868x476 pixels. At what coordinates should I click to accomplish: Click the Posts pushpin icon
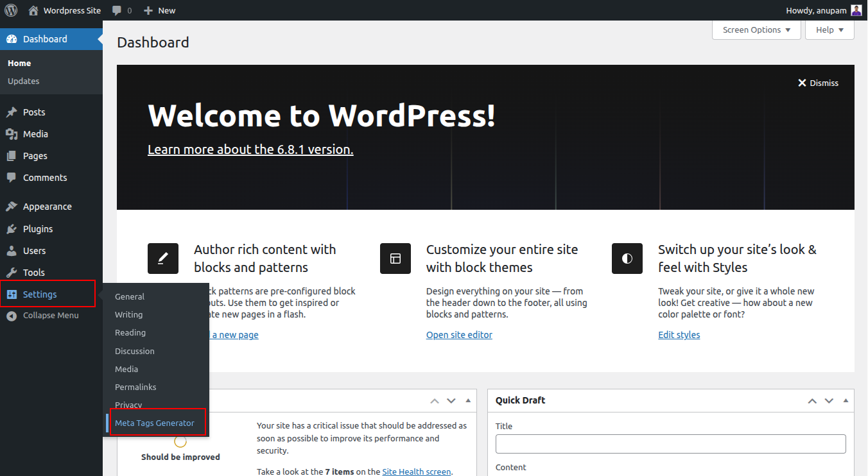click(x=12, y=112)
